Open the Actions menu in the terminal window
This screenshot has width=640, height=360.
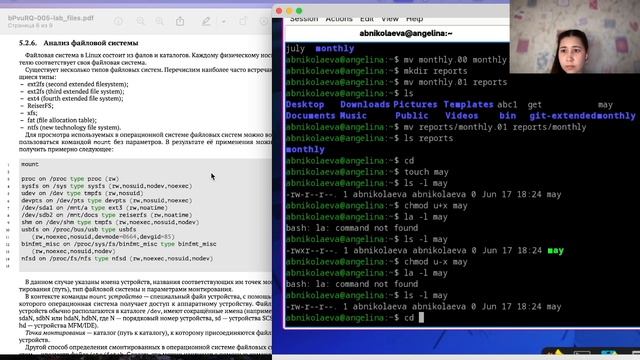(x=339, y=19)
